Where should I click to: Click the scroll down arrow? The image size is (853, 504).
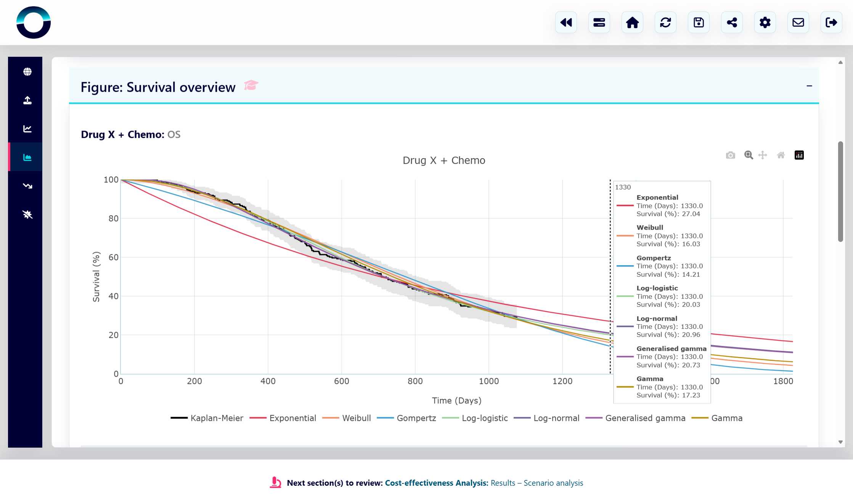point(840,442)
